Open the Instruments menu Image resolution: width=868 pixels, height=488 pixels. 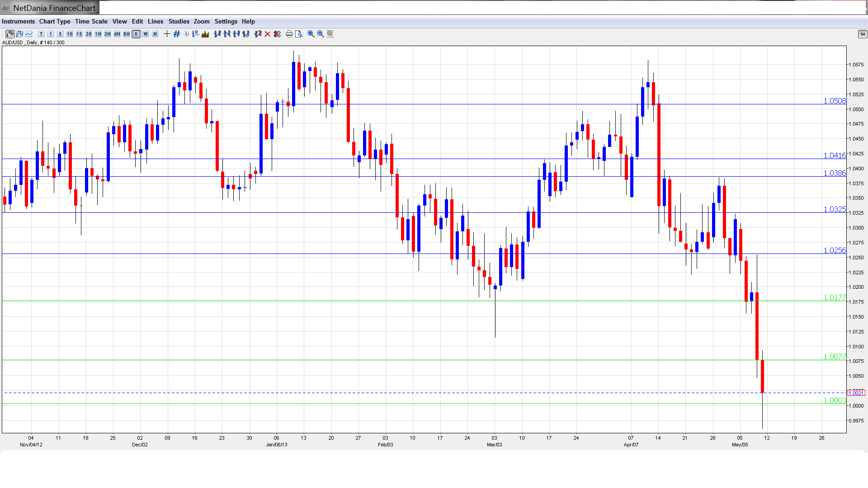(x=18, y=21)
